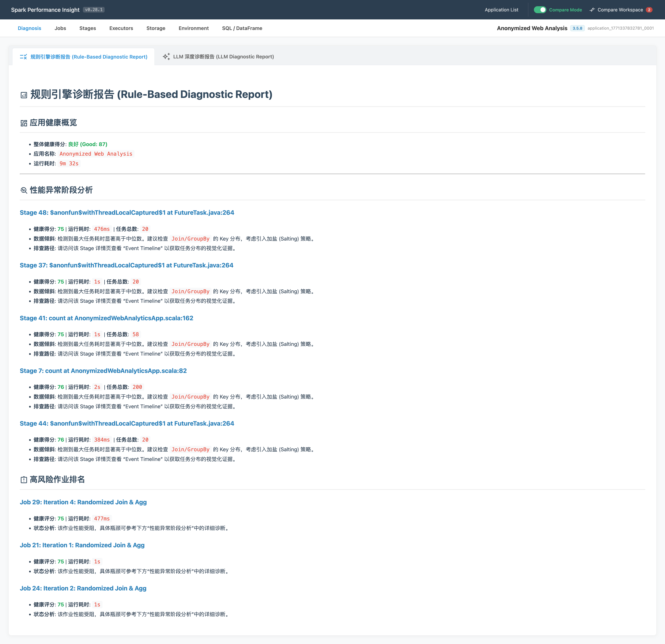Open Application List in header
This screenshot has height=644, width=665.
click(501, 10)
